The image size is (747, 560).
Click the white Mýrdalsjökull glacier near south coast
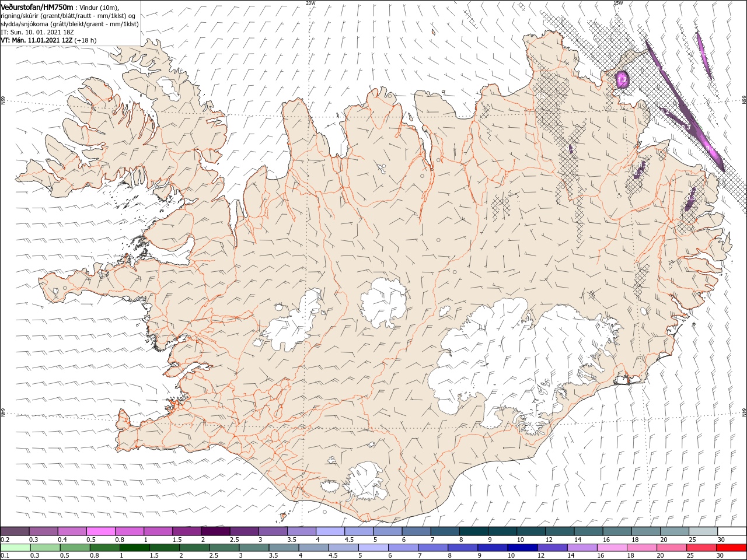click(x=366, y=482)
